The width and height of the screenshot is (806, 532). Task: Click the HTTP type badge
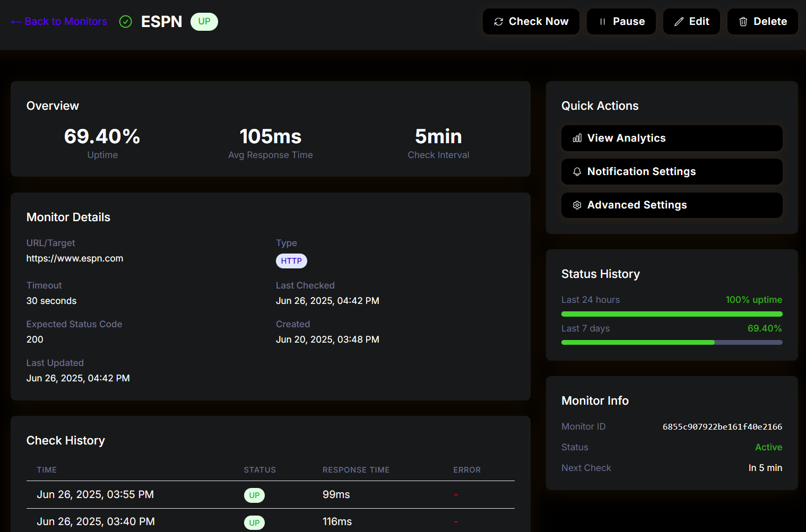click(291, 261)
